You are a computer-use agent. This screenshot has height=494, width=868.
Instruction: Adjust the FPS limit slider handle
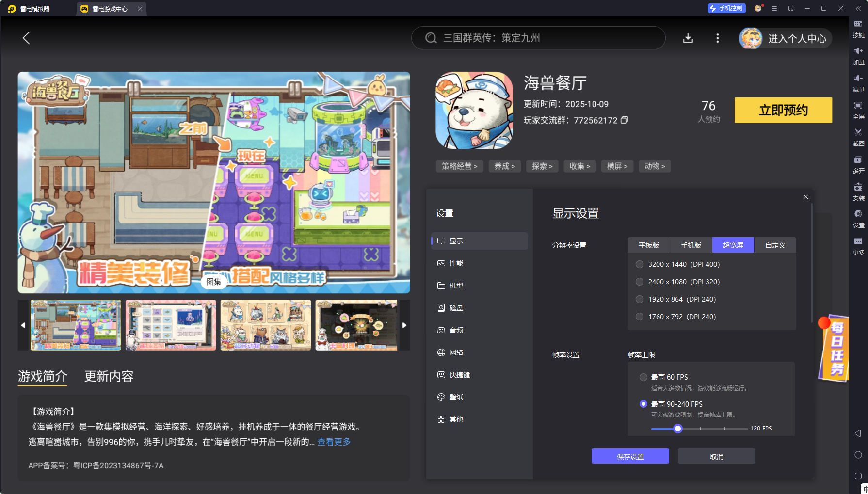point(678,429)
